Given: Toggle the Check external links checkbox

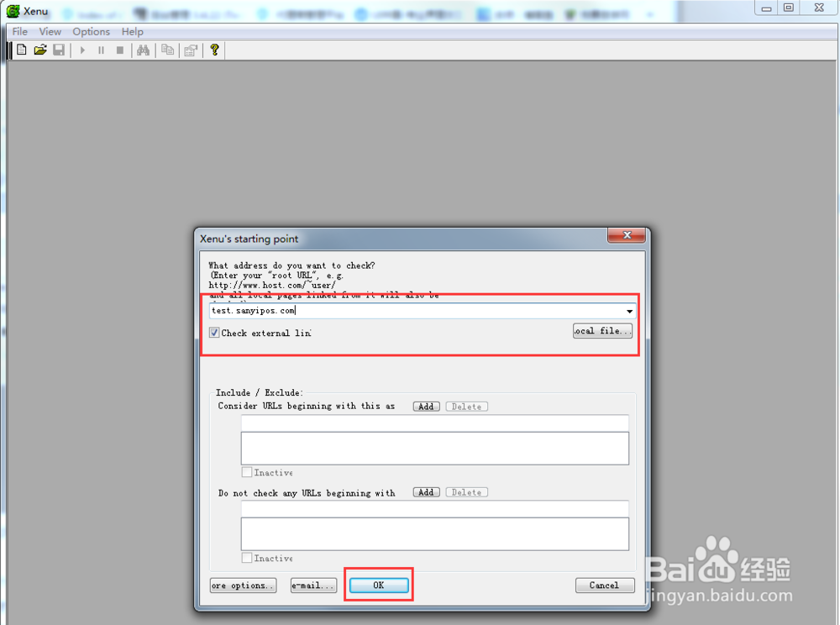Looking at the screenshot, I should [x=214, y=333].
